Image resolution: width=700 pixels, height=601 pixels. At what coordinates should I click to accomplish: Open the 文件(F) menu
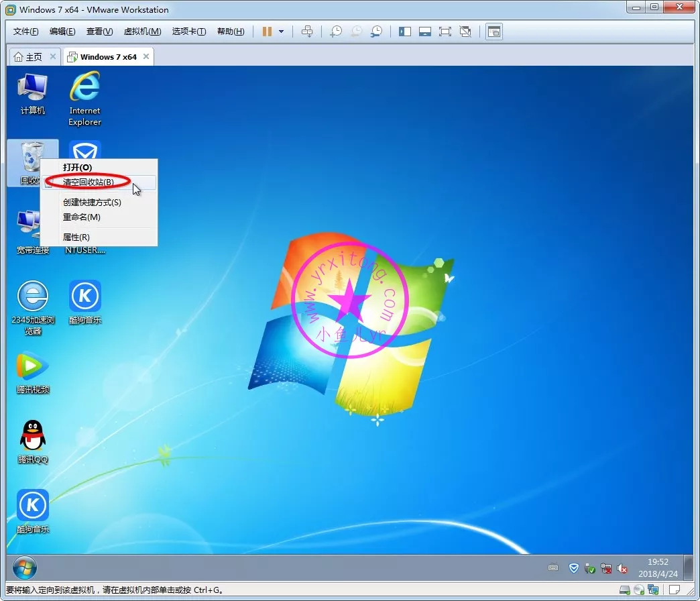click(x=26, y=32)
